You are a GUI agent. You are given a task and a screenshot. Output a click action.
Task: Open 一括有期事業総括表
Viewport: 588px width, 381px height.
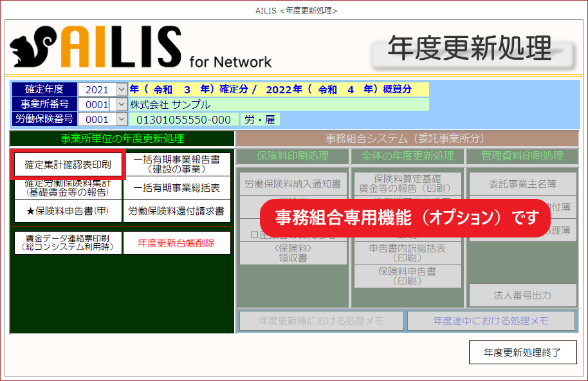pyautogui.click(x=176, y=188)
